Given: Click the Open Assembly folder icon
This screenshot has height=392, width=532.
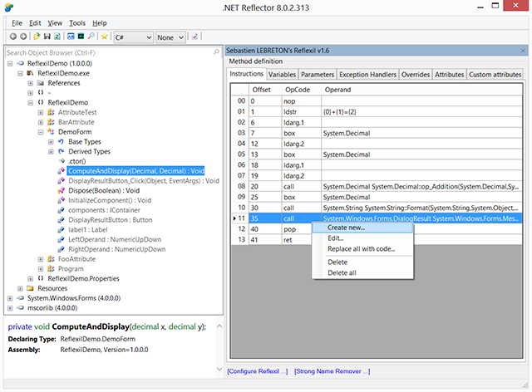Looking at the screenshot, I should pos(37,37).
